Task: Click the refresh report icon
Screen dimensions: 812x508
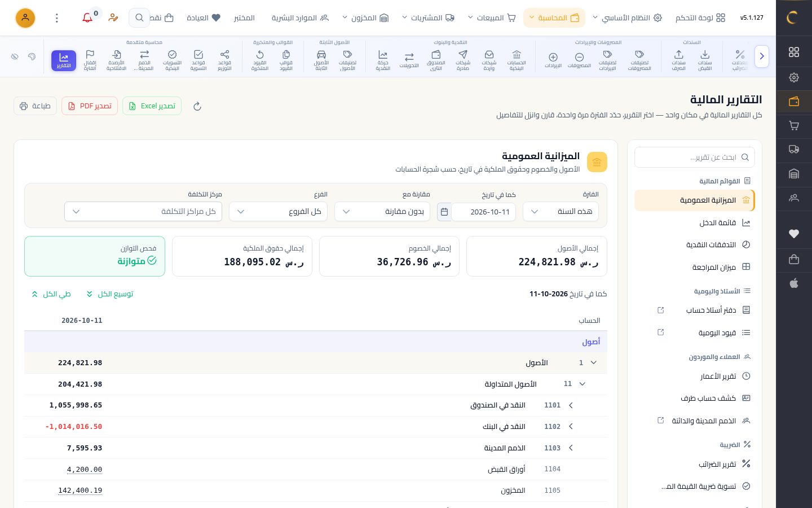Action: pos(197,106)
